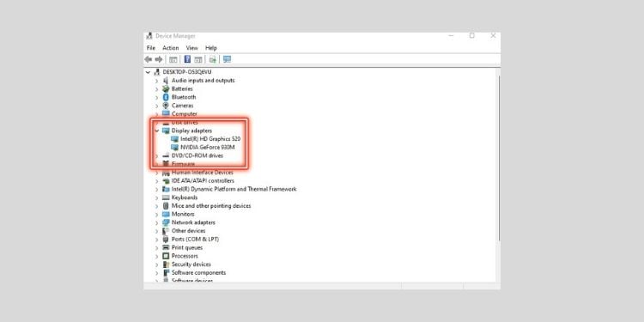Click the mouse icon for Mice and other pointing devices

(x=166, y=206)
